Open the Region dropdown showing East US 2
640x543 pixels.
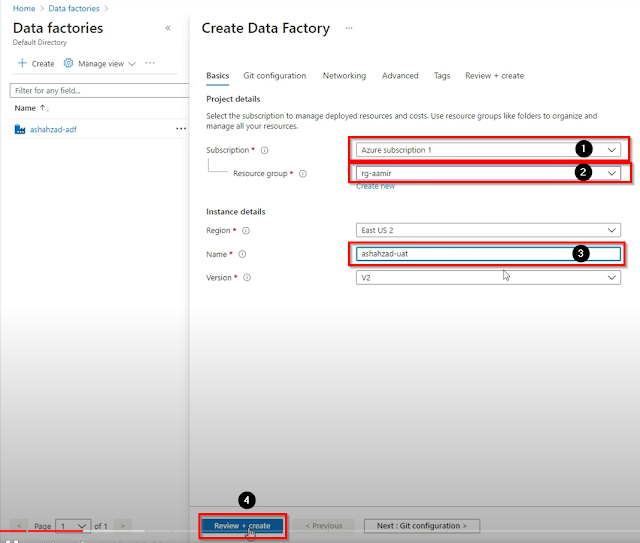488,230
